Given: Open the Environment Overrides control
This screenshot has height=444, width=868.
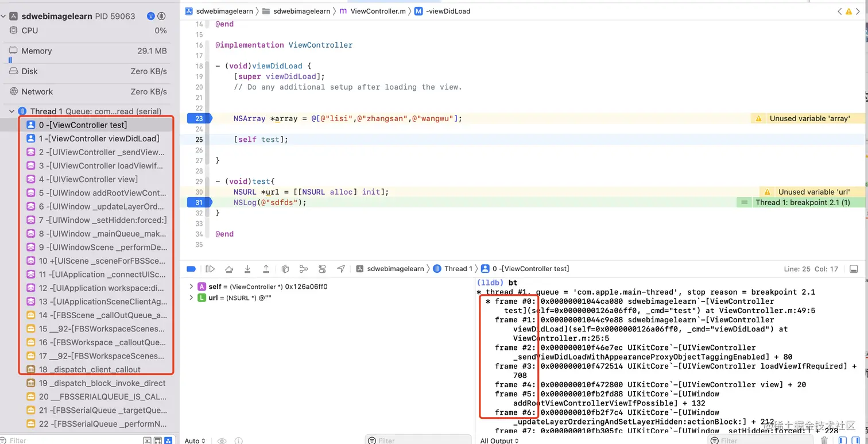Looking at the screenshot, I should point(322,268).
